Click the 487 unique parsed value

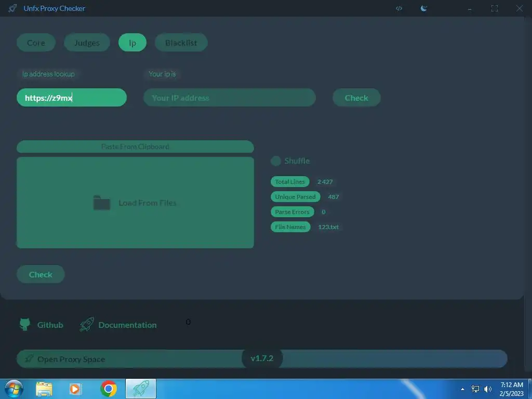tap(333, 197)
